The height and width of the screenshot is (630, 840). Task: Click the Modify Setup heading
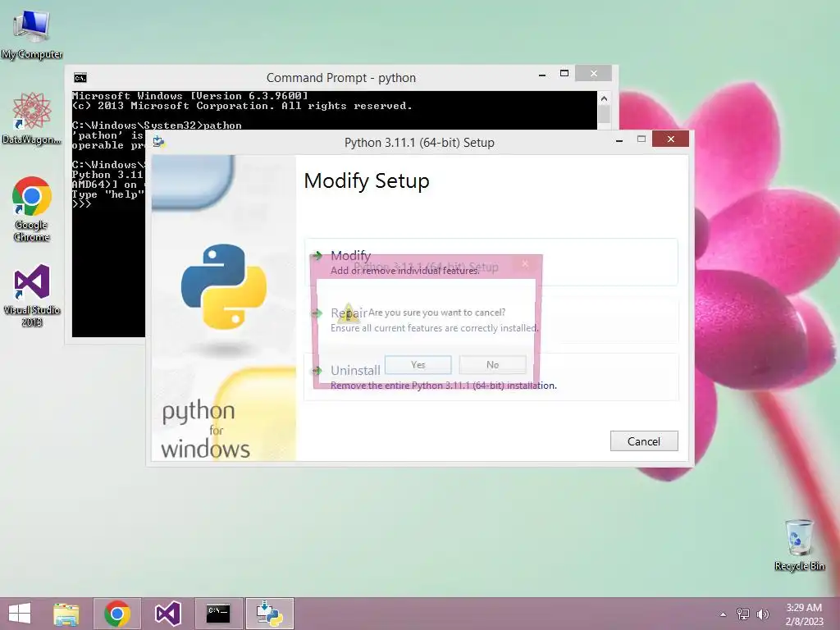pyautogui.click(x=367, y=181)
